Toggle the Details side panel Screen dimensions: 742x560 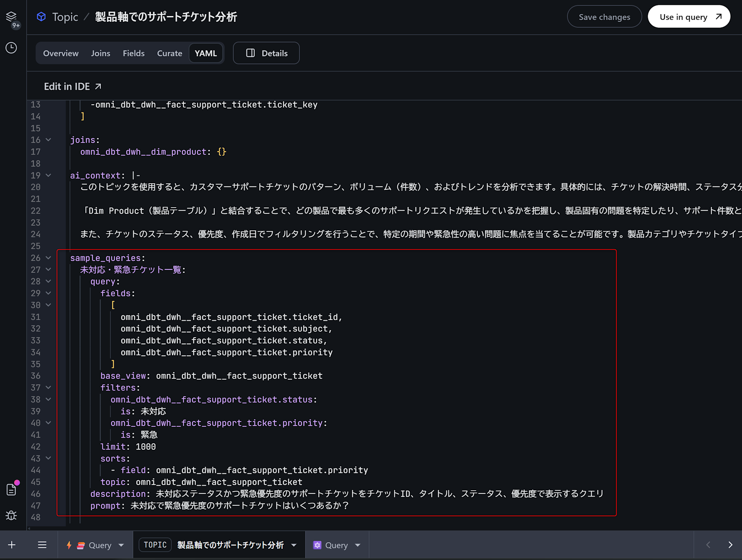click(x=266, y=53)
